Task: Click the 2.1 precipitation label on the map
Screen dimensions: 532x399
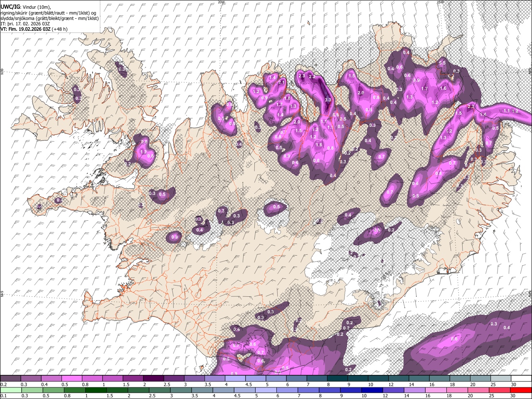Action: click(281, 82)
